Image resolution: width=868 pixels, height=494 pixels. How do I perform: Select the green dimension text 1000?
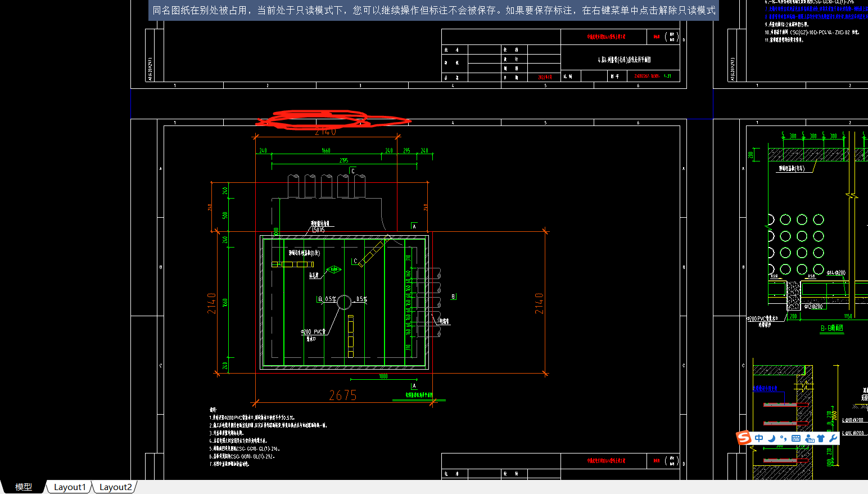(383, 376)
